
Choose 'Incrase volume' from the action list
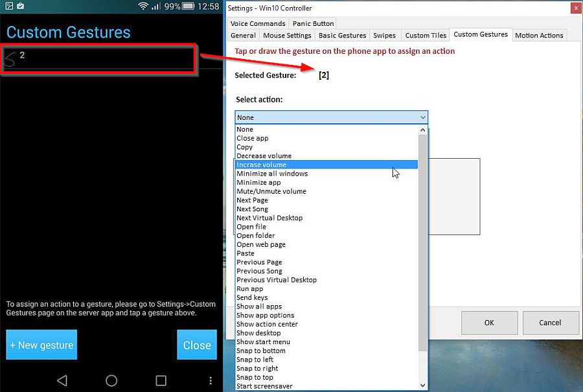[x=262, y=165]
